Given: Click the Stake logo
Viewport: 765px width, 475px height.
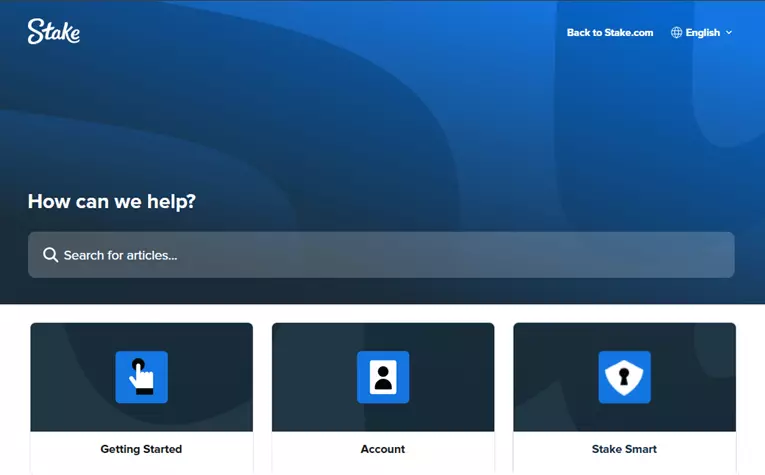Looking at the screenshot, I should tap(54, 32).
